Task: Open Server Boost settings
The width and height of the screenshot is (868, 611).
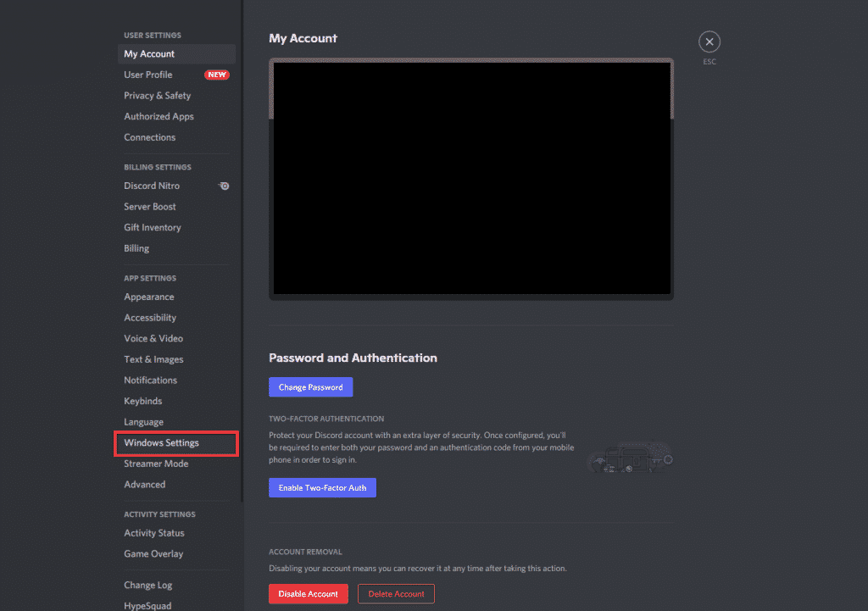Action: 150,206
